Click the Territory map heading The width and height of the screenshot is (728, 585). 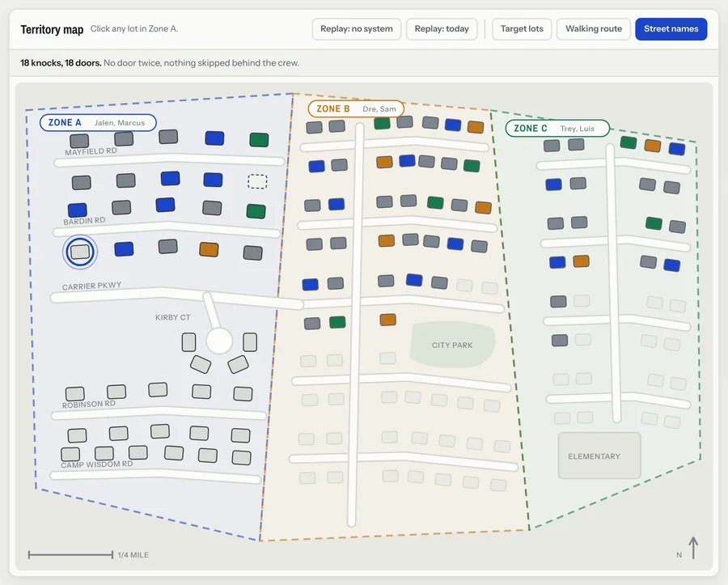(x=52, y=29)
